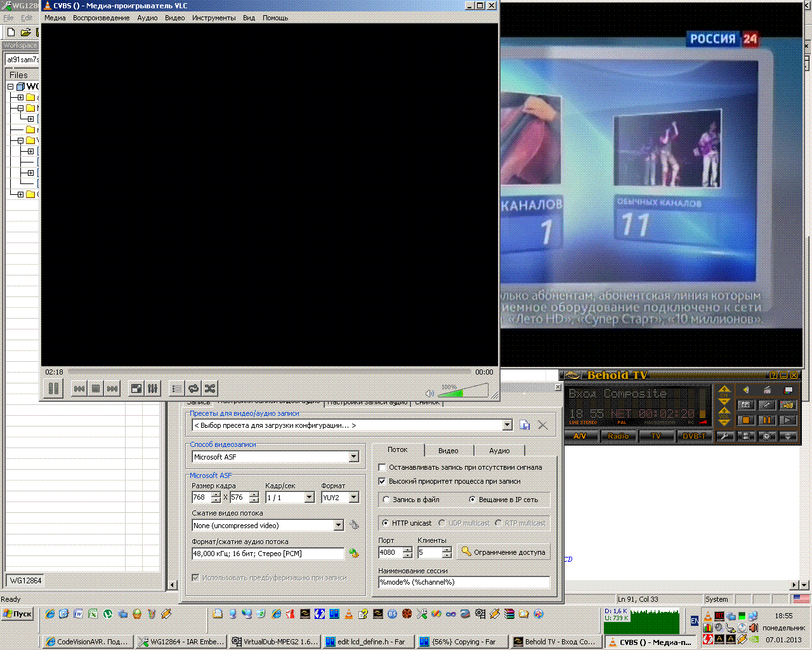Open the Microsoft ASF recording method dropdown

coord(353,457)
